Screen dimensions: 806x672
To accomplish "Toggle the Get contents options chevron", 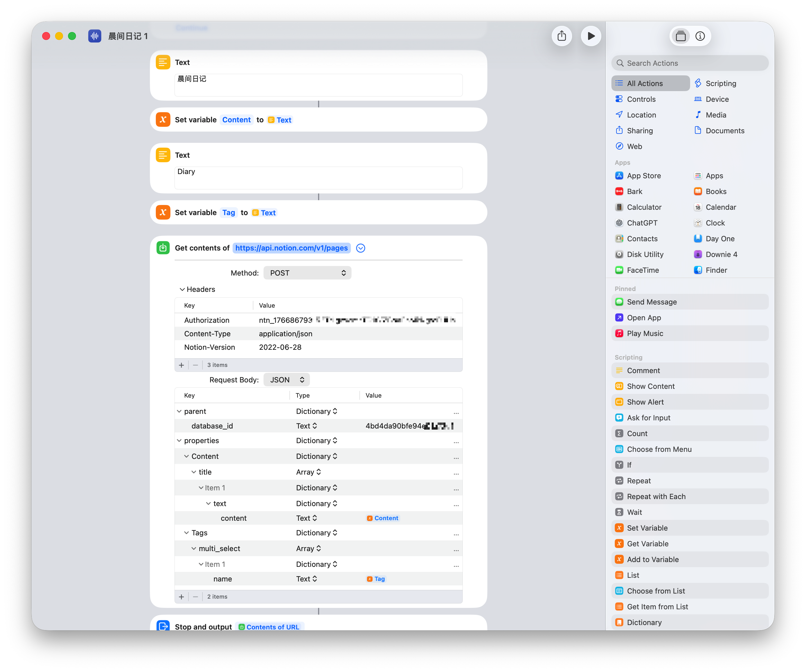I will point(361,248).
